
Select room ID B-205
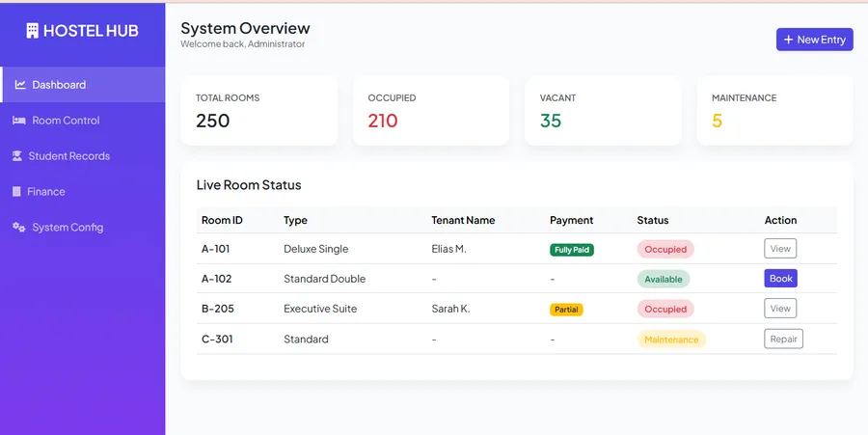(x=218, y=309)
